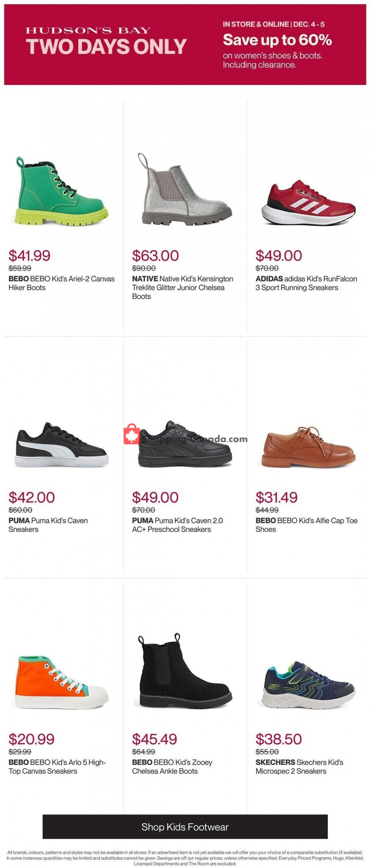Image resolution: width=371 pixels, height=868 pixels.
Task: Open adidas Kid's RunFalcon 3 product title
Action: pyautogui.click(x=306, y=283)
